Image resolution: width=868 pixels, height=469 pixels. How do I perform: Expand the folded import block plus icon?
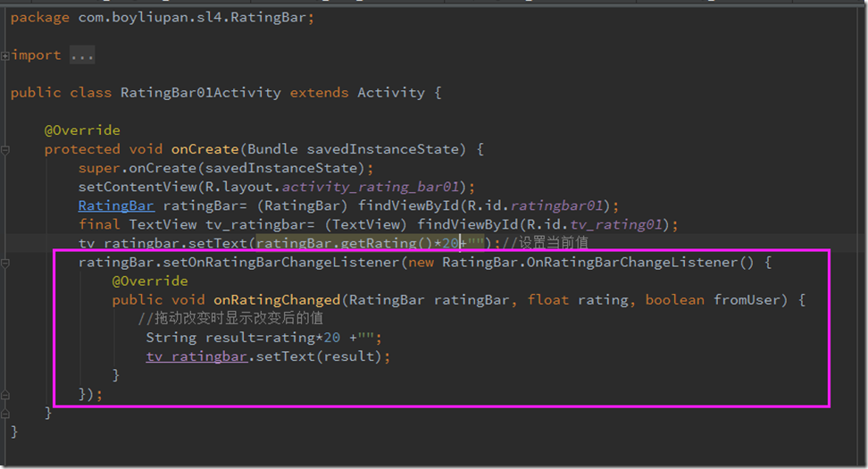tap(5, 55)
